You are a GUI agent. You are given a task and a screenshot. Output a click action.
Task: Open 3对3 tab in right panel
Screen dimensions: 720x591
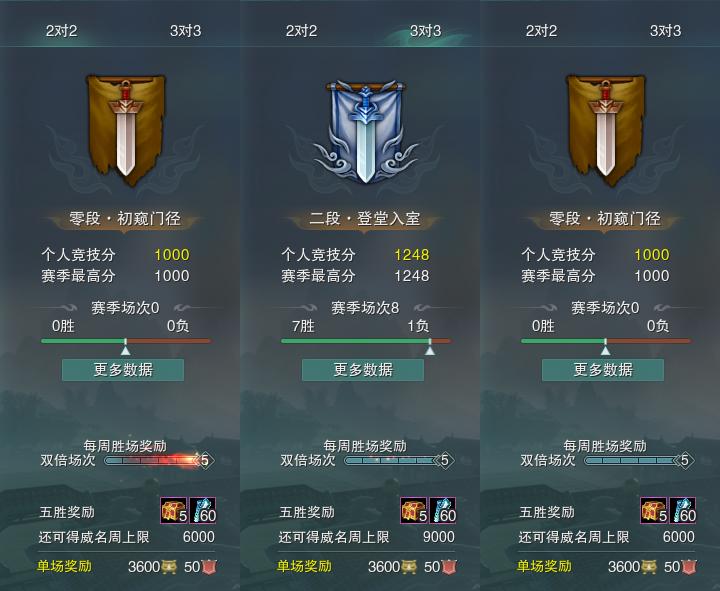pos(665,31)
